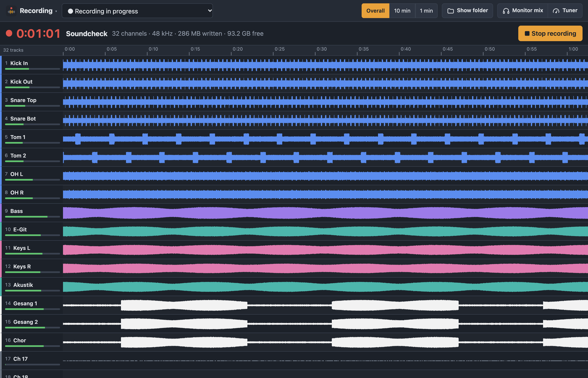
Task: Select the E-Git track header
Action: [32, 231]
